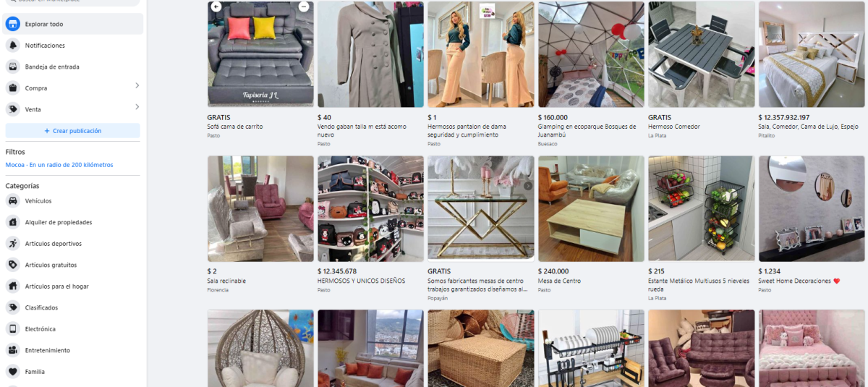Show next photo of glass center table
The height and width of the screenshot is (387, 868).
click(x=527, y=186)
